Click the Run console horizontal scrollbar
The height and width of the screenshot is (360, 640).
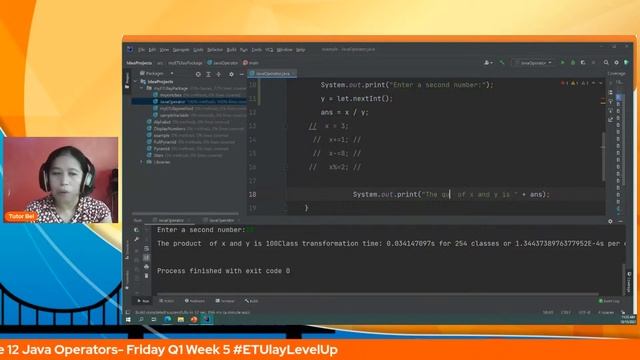click(x=378, y=293)
